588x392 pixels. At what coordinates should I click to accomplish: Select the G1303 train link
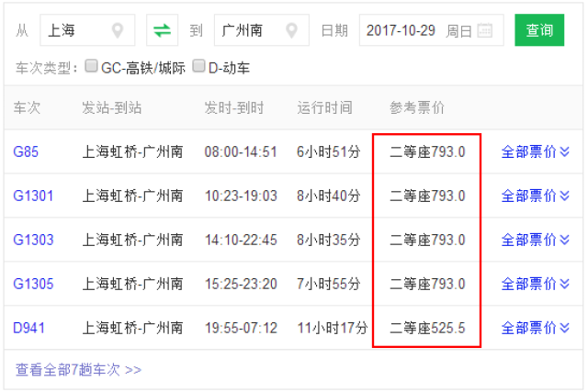[33, 240]
